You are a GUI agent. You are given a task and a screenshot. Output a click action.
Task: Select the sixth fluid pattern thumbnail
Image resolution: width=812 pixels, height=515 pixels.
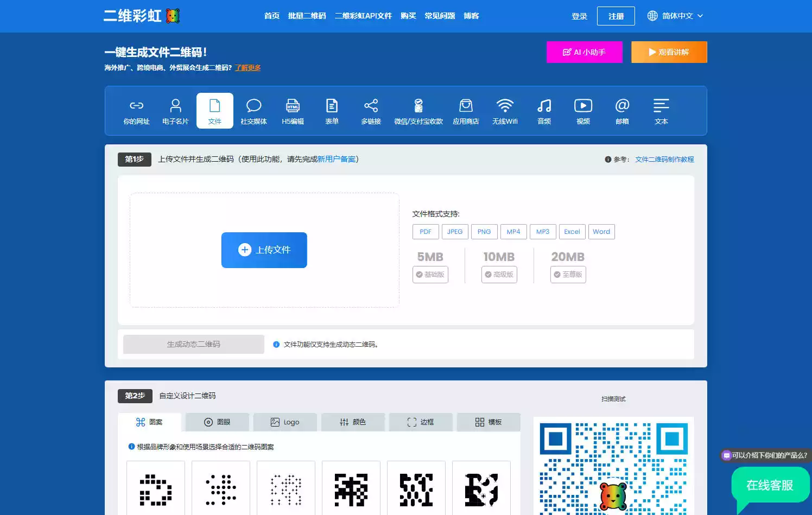click(x=481, y=488)
